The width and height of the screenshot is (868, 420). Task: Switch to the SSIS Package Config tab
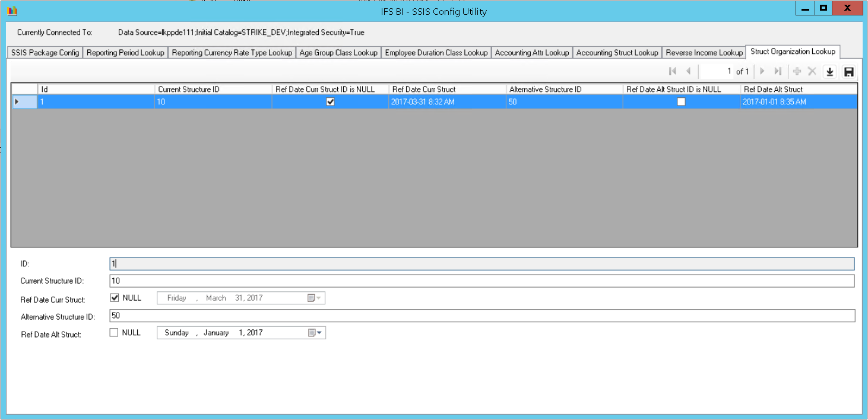(x=45, y=53)
